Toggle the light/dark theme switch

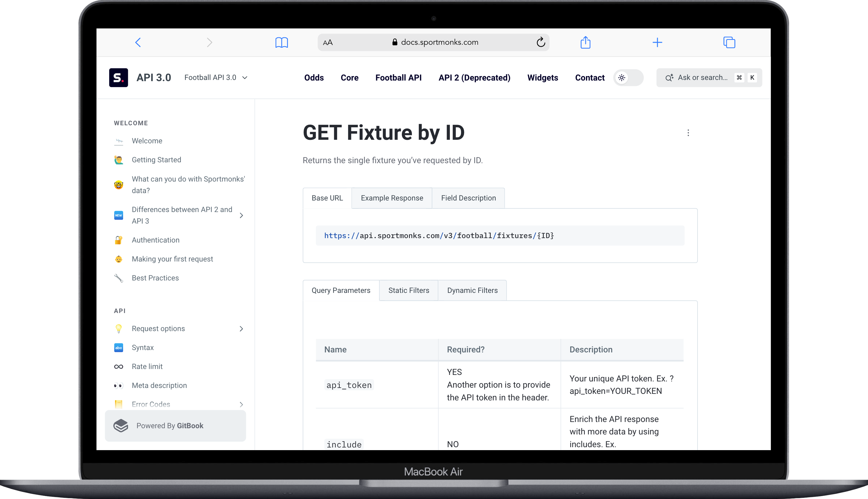[x=628, y=78]
